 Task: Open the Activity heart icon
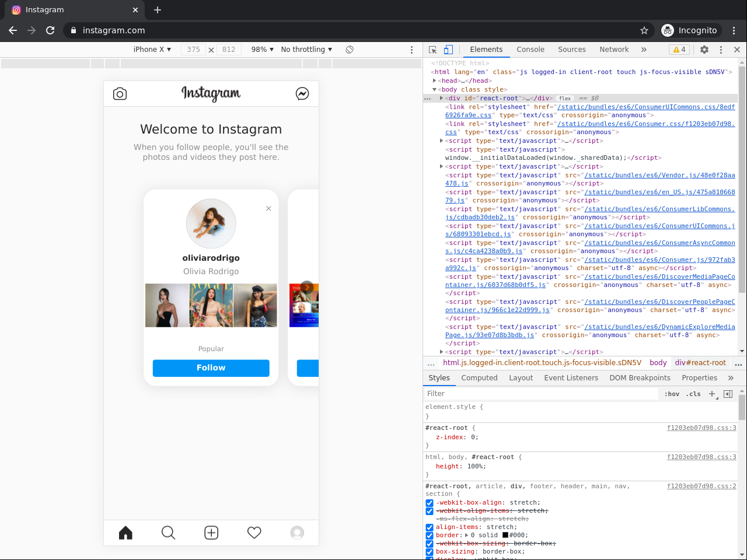[254, 533]
